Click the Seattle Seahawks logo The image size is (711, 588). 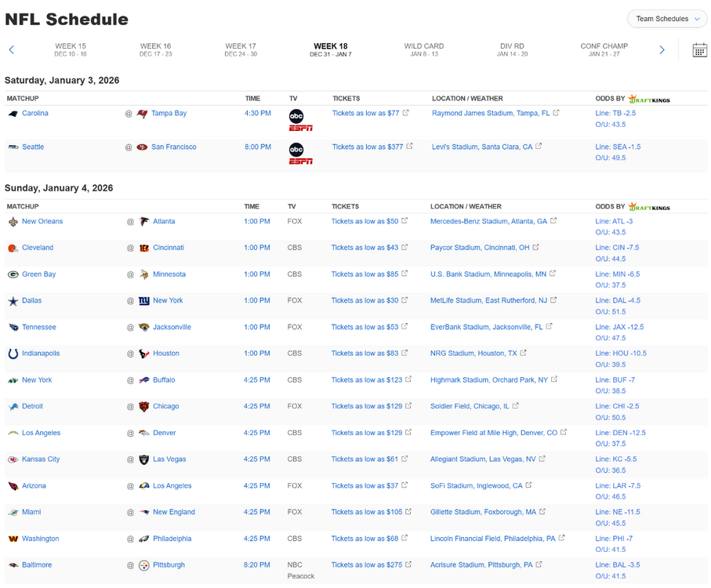13,147
